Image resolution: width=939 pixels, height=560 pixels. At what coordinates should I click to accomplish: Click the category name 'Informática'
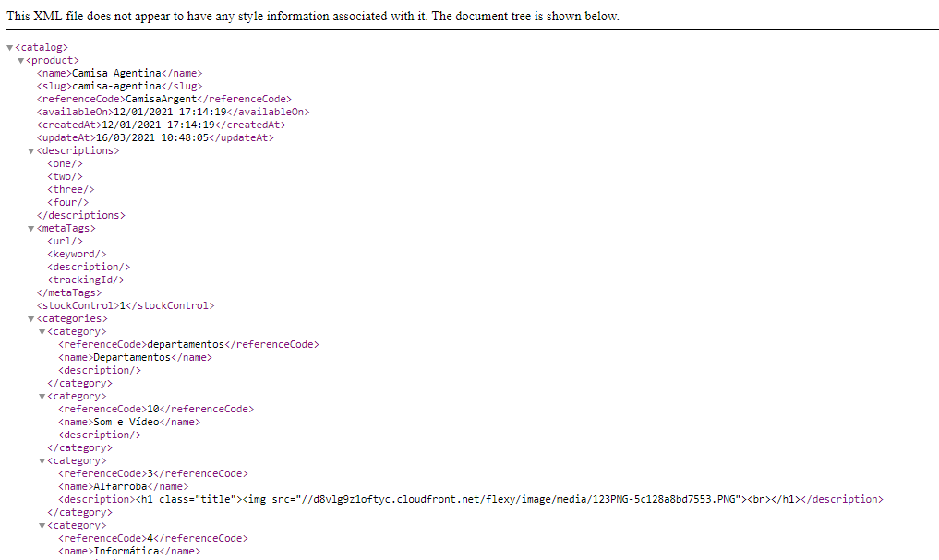(126, 552)
